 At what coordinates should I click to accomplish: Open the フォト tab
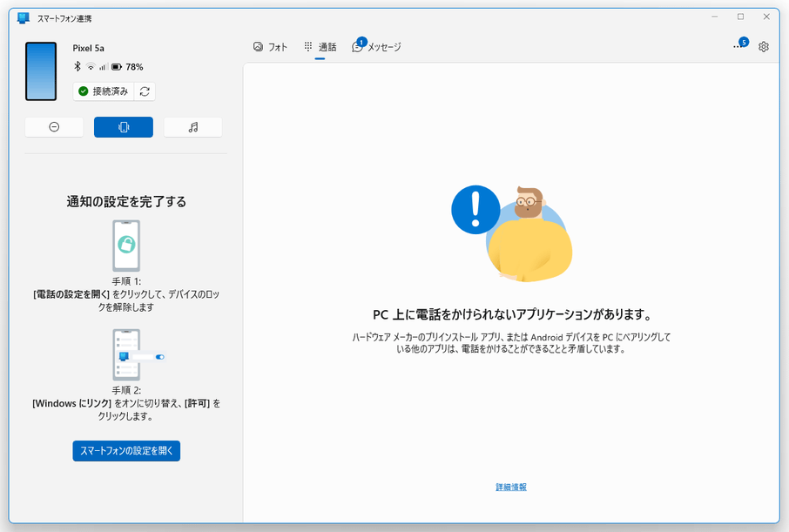[270, 47]
